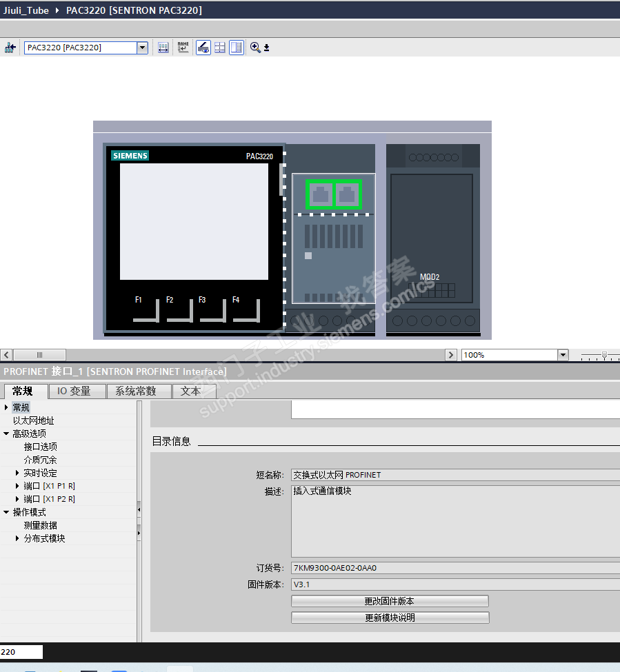
Task: Click PAC3220 [SENTRON PAC3220] breadcrumb title
Action: point(134,10)
